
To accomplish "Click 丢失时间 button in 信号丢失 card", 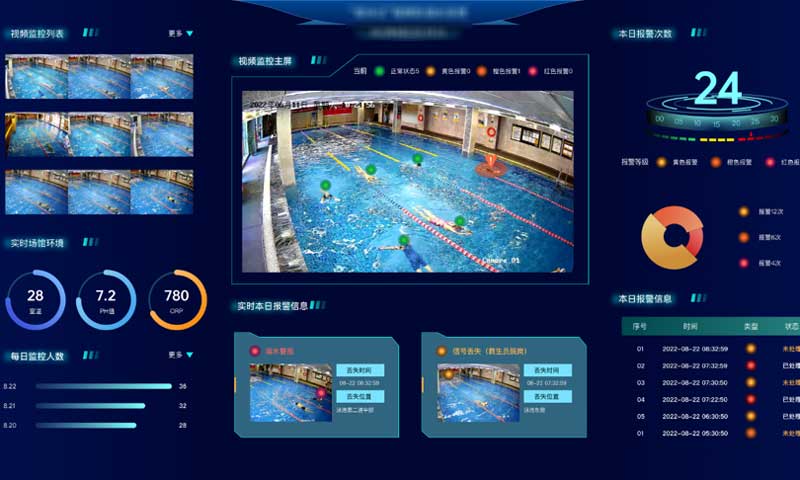I will tap(545, 370).
